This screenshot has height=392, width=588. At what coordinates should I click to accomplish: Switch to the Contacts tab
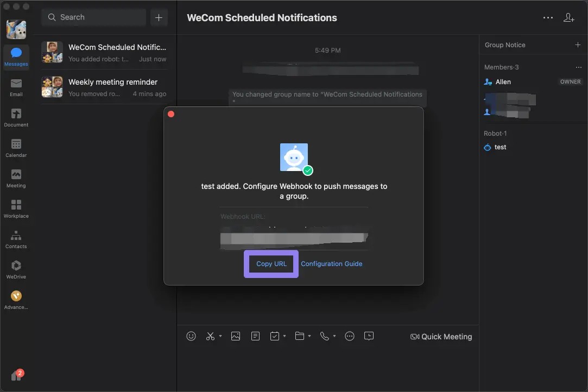coord(16,238)
